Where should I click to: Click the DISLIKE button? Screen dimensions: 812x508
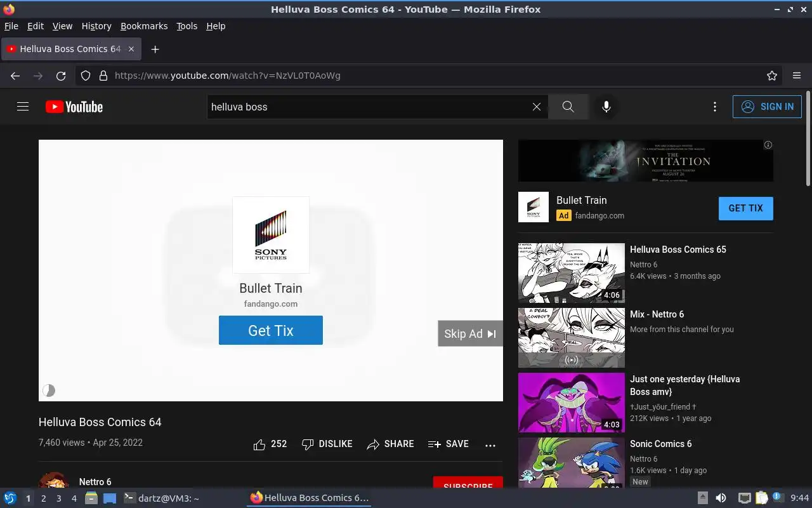click(327, 444)
